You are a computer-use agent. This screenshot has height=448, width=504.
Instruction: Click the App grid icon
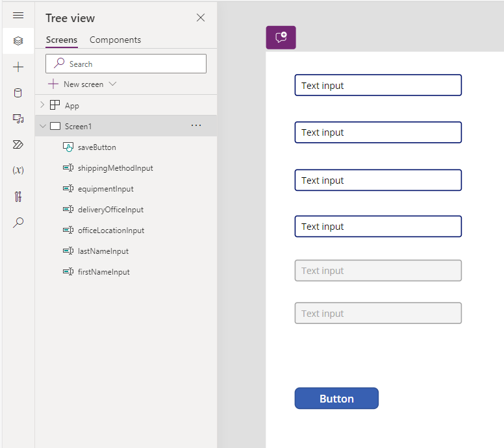(x=55, y=105)
